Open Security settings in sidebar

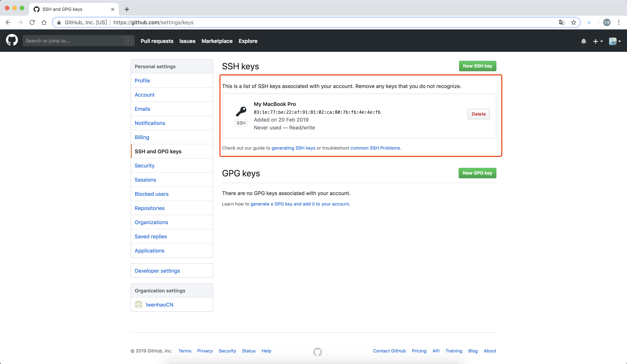point(172,165)
